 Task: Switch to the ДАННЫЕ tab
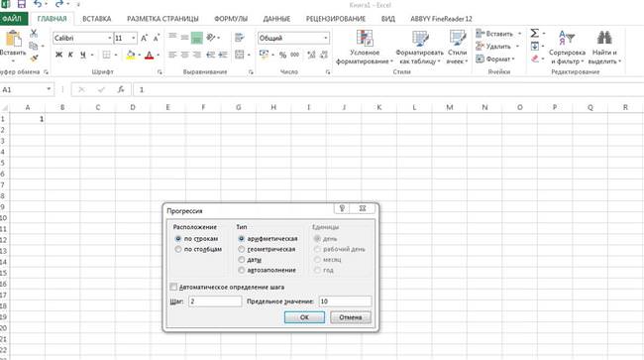coord(276,19)
